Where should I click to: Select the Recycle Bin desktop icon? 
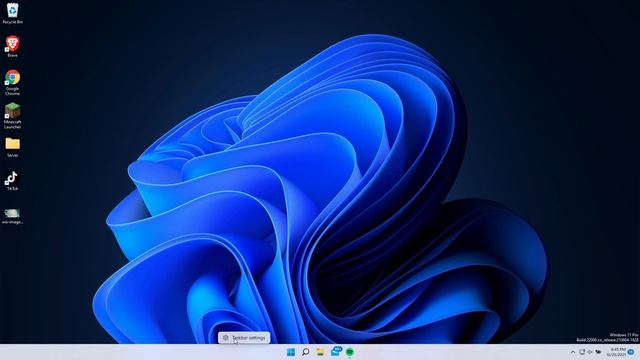click(x=13, y=13)
